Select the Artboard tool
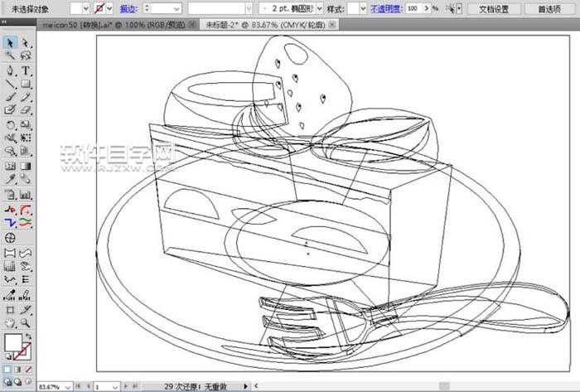The width and height of the screenshot is (580, 392). 10,309
